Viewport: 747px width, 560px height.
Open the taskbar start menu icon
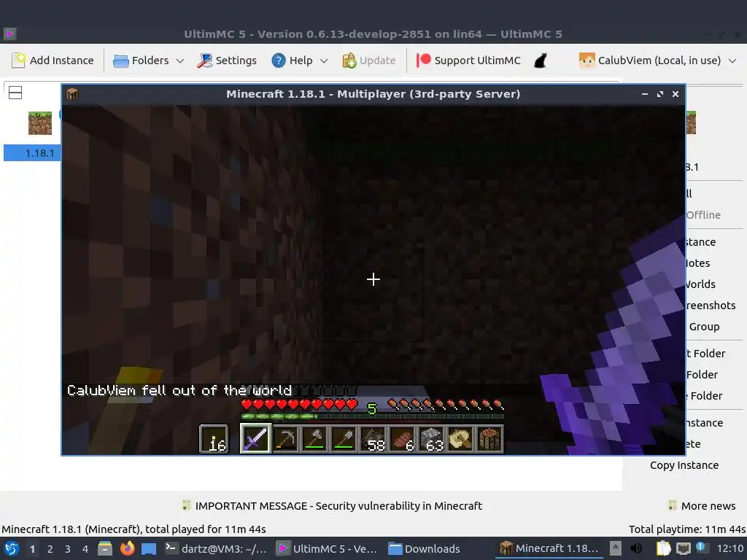tap(12, 548)
